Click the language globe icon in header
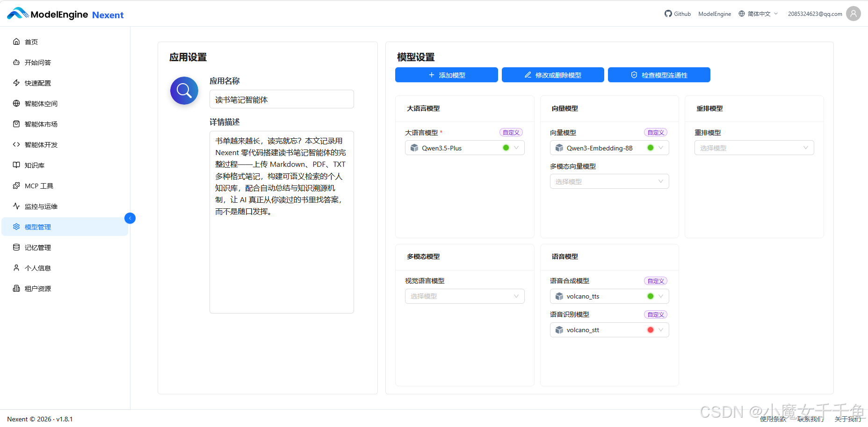This screenshot has width=868, height=427. point(742,14)
